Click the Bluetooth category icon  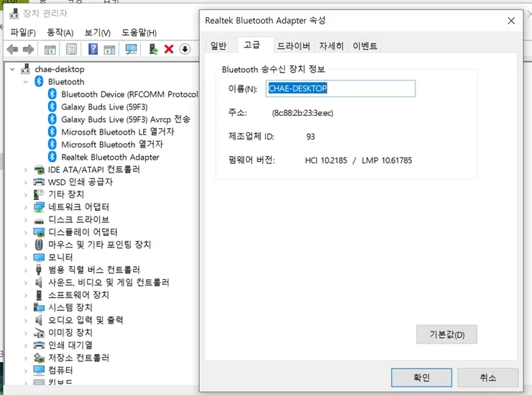tap(39, 81)
